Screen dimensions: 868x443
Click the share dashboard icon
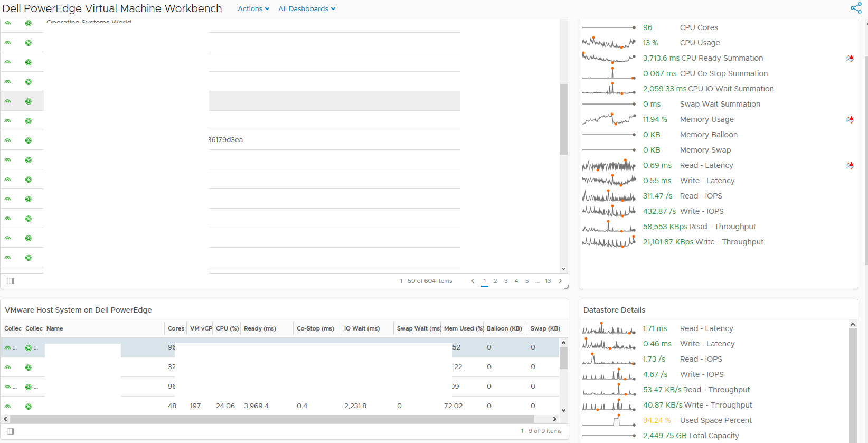pyautogui.click(x=856, y=8)
